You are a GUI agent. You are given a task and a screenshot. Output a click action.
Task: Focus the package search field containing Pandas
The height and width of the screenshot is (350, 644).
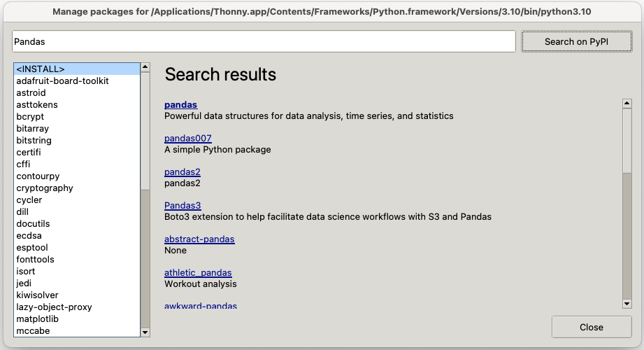click(x=264, y=41)
